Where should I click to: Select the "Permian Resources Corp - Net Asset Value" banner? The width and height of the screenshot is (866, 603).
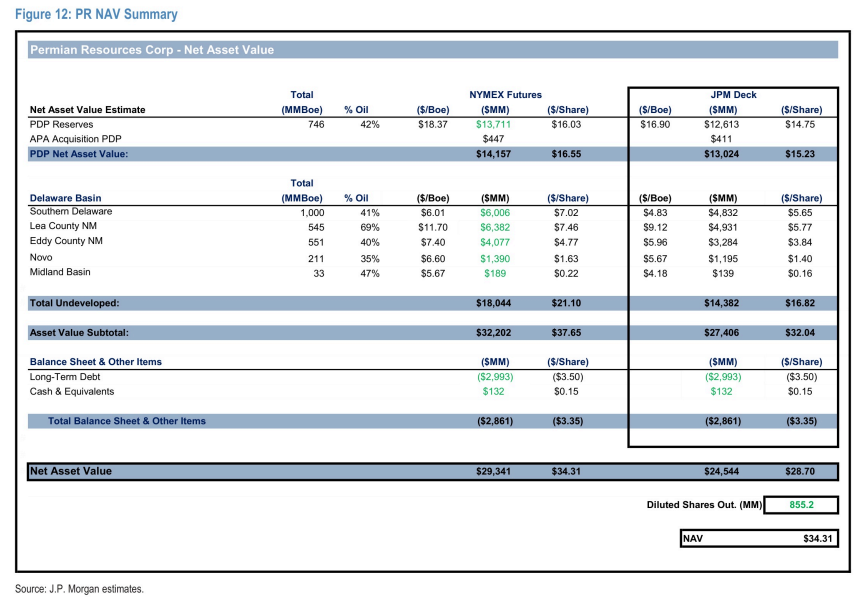[432, 50]
